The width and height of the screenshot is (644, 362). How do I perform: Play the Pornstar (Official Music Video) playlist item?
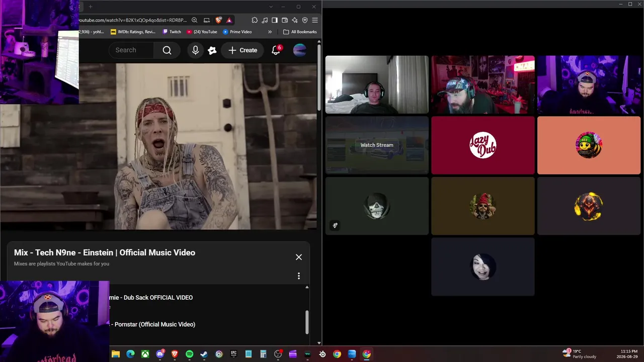pyautogui.click(x=152, y=324)
